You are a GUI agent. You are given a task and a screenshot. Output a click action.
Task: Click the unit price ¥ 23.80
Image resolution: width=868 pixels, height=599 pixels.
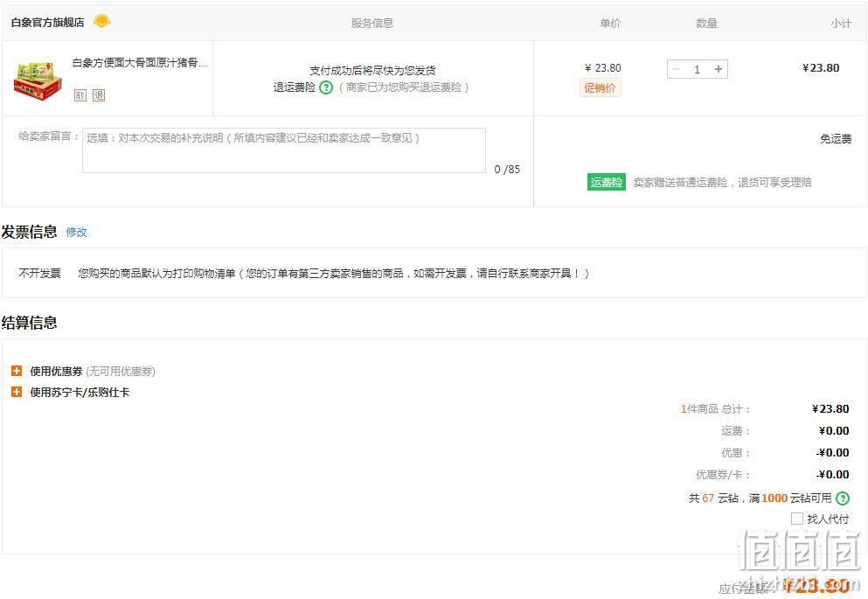pos(603,68)
